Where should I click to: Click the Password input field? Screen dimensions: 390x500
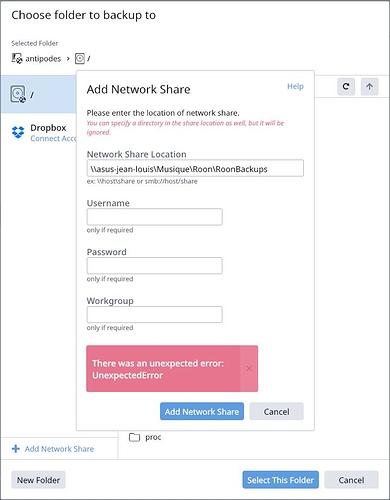click(x=154, y=266)
